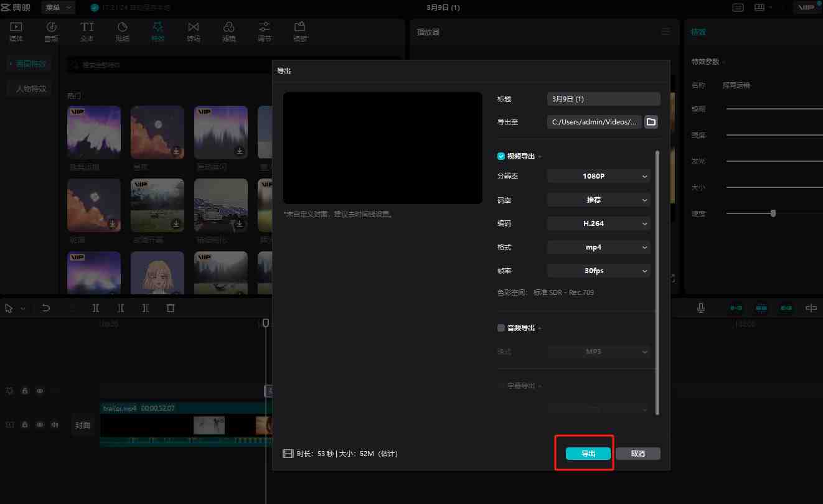
Task: Click the 取消 cancel button
Action: coord(637,453)
